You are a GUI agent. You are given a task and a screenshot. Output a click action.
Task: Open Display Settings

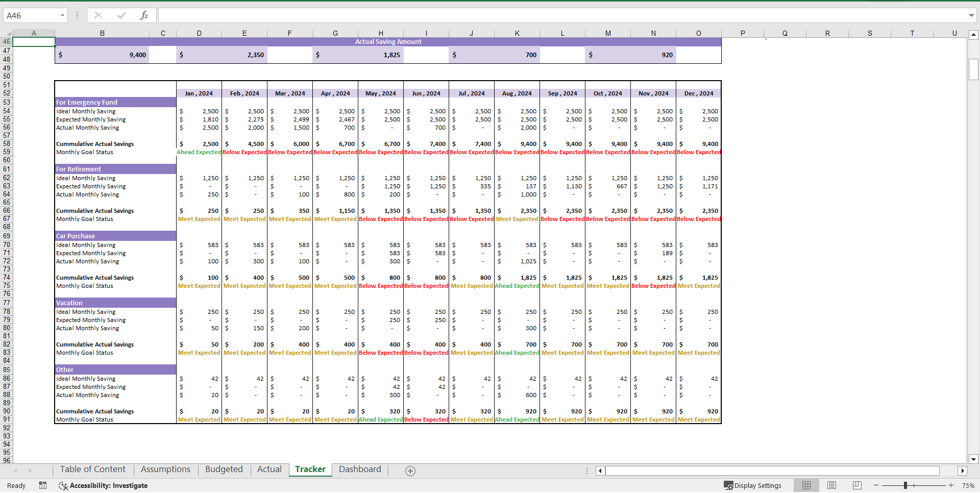coord(753,485)
